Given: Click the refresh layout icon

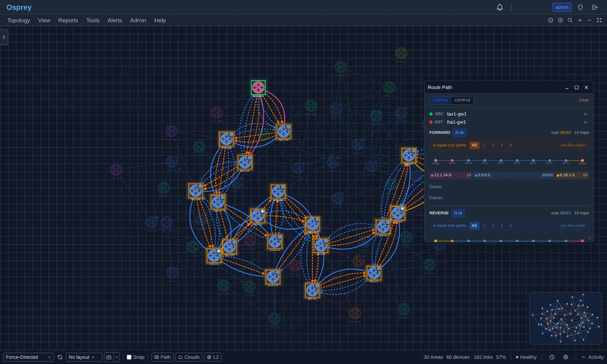Looking at the screenshot, I should click(x=60, y=357).
